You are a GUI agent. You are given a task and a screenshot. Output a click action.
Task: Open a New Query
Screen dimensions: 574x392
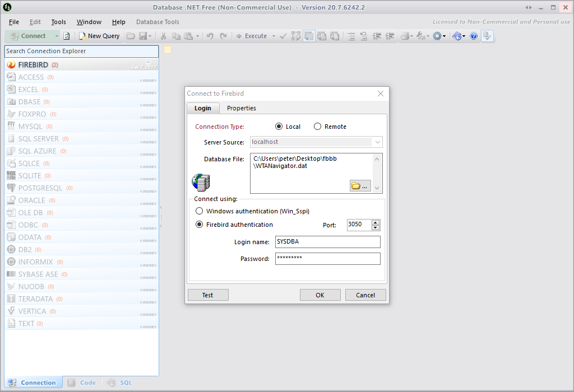(100, 36)
